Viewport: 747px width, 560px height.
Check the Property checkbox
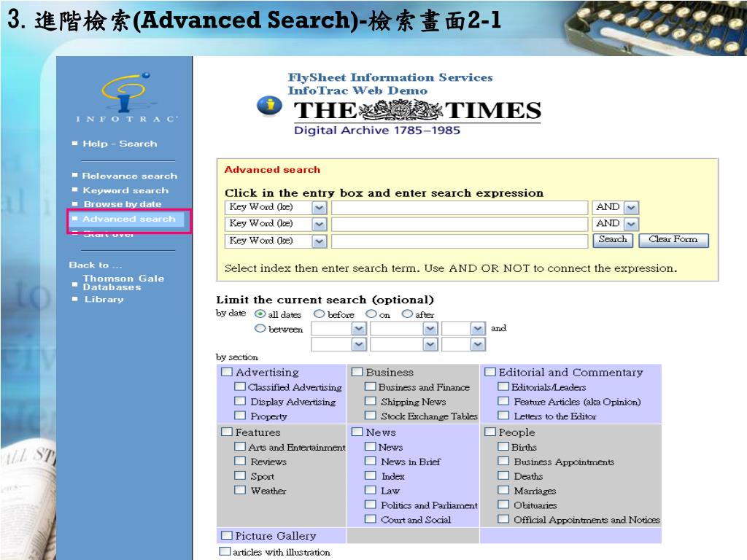tap(240, 415)
